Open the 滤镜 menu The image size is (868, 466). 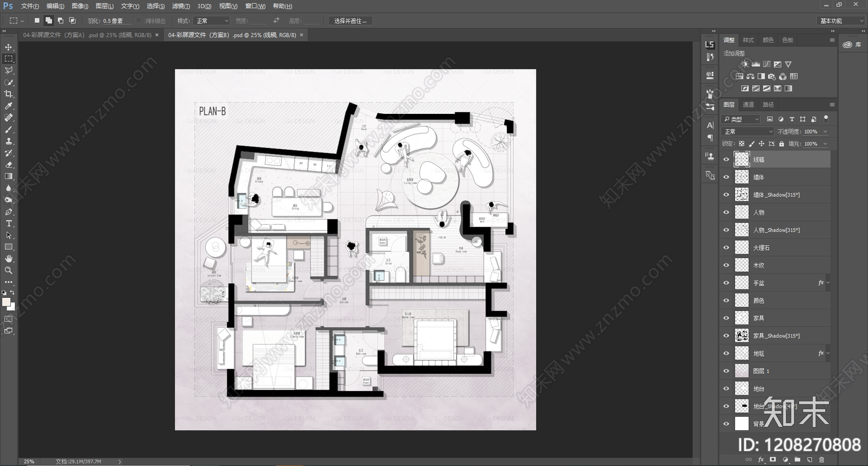pos(181,6)
